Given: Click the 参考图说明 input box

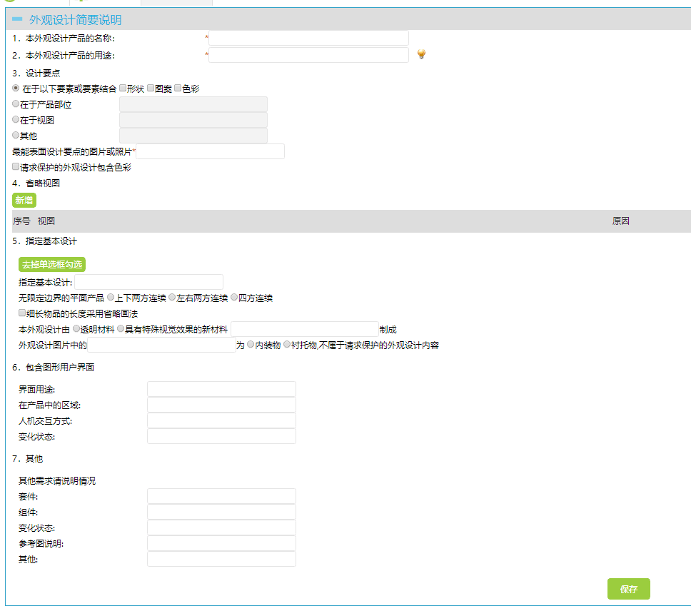Looking at the screenshot, I should pos(222,543).
